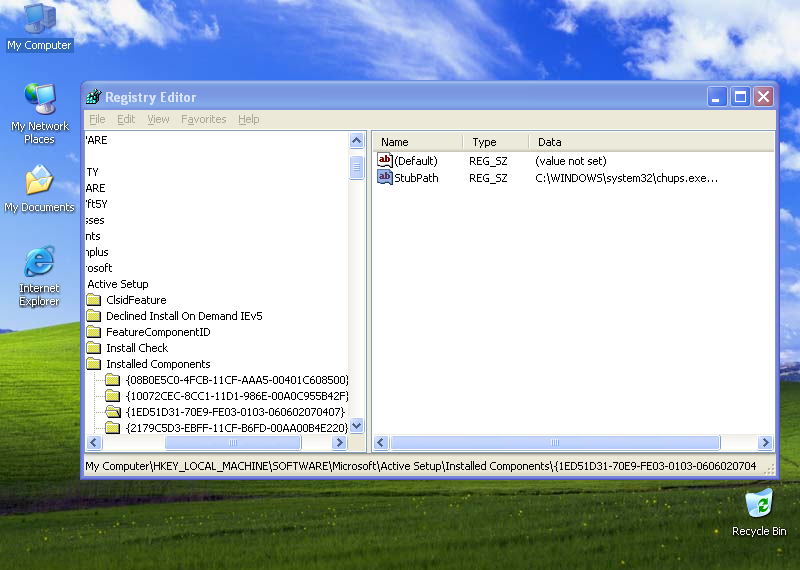Select the {2179C5D3-EBFF-11CF-B6FD-00AA00B4E220} folder icon

click(x=112, y=428)
